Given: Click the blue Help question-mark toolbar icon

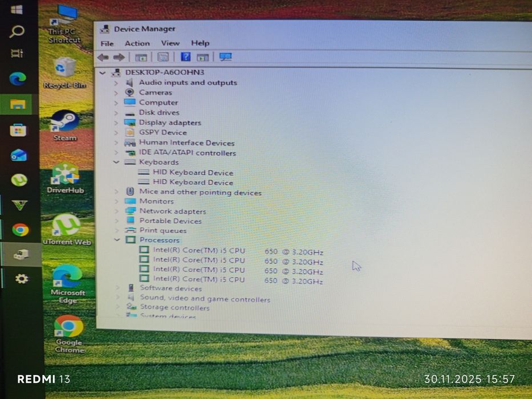Looking at the screenshot, I should click(185, 56).
